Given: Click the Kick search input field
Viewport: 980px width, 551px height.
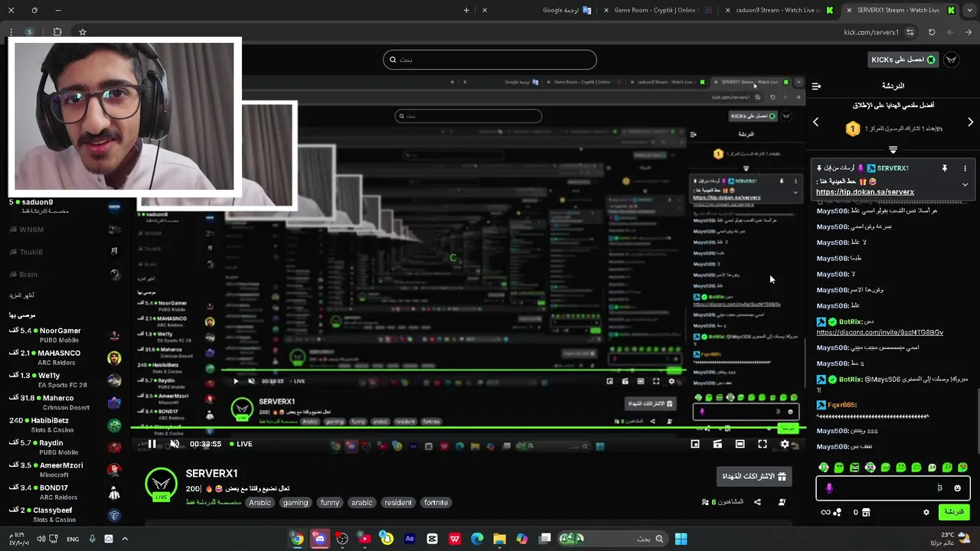Looking at the screenshot, I should coord(490,60).
